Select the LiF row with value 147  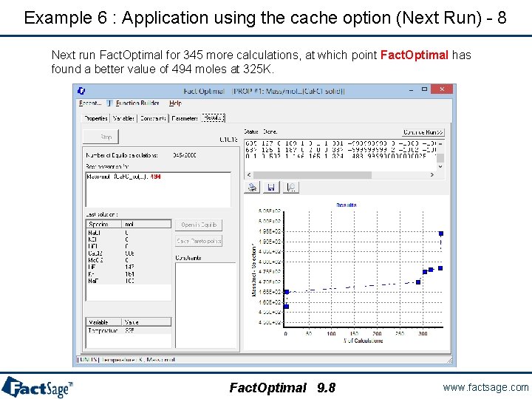(x=129, y=267)
